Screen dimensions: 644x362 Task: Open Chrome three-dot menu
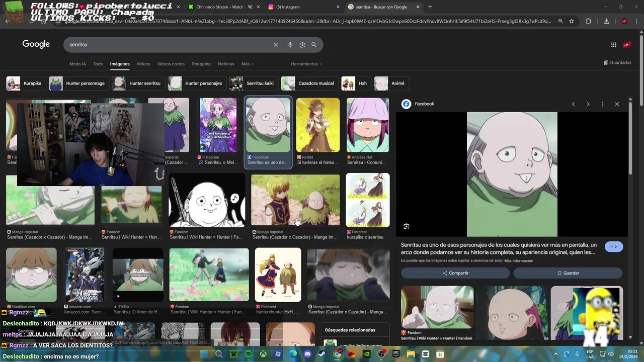pos(637,21)
